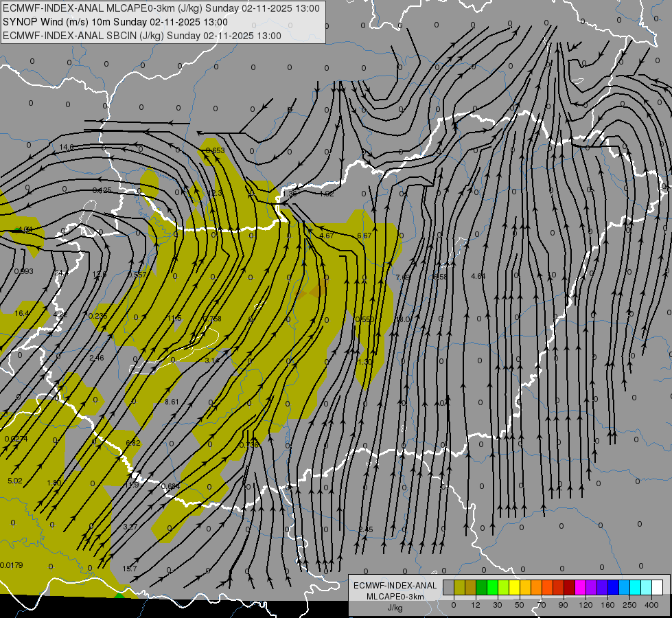Click the map value 3.27
The height and width of the screenshot is (618, 672).
130,526
